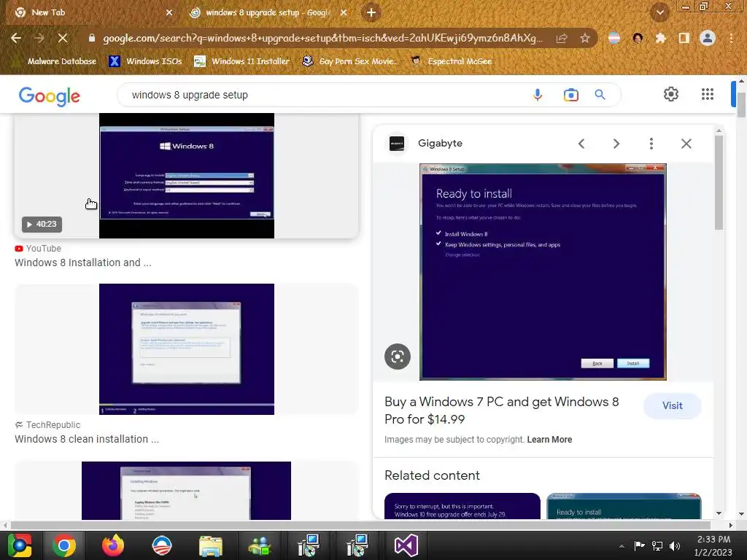Image resolution: width=747 pixels, height=560 pixels.
Task: Open the site info lock icon
Action: [92, 38]
